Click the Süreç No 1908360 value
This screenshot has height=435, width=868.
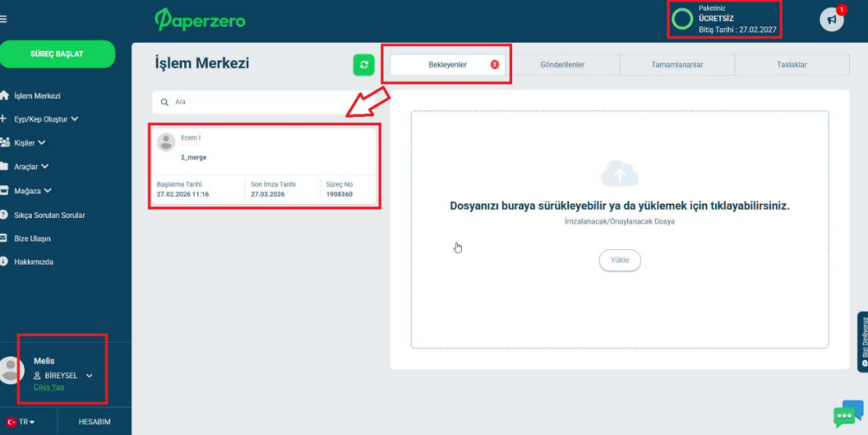pyautogui.click(x=339, y=195)
